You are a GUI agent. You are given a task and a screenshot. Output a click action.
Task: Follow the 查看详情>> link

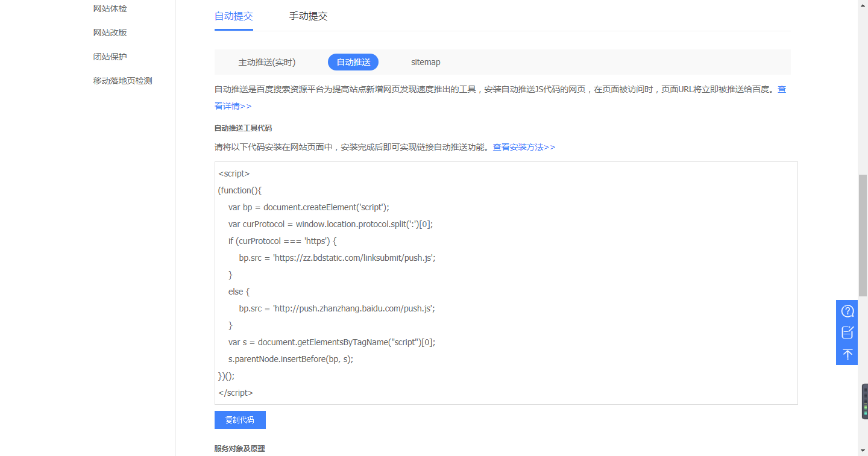[x=233, y=106]
